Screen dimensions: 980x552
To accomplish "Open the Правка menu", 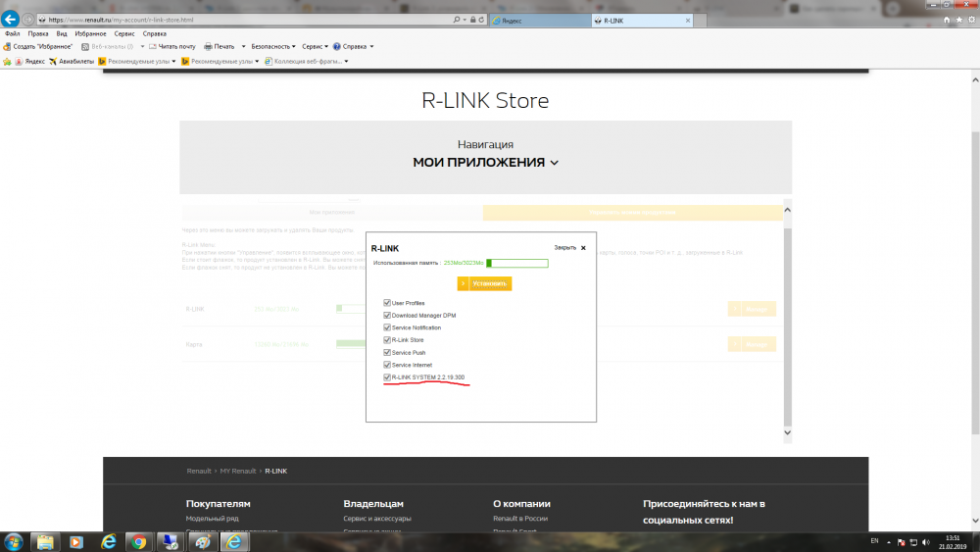I will tap(38, 33).
